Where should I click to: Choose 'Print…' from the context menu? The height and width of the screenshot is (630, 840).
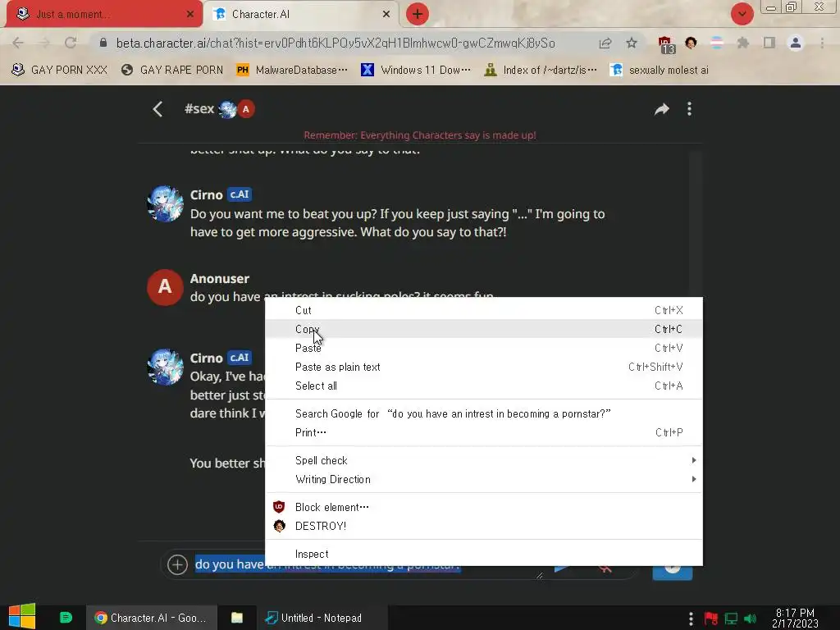[x=484, y=432]
